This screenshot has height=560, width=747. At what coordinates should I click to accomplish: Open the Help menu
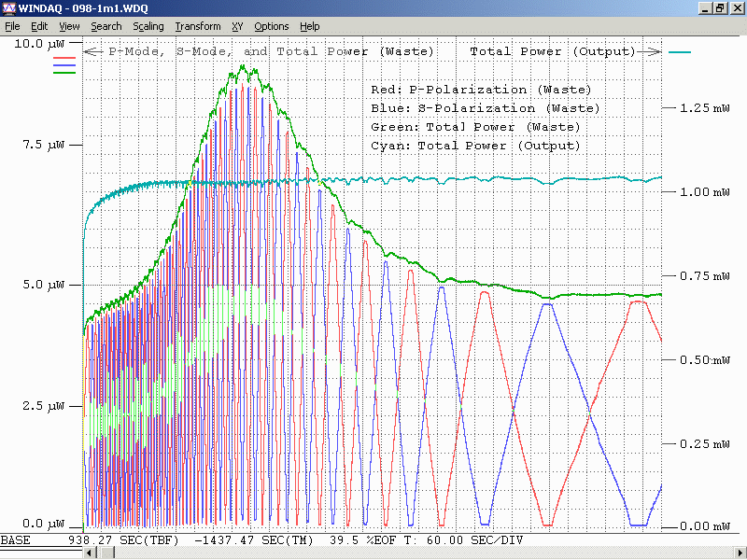click(x=309, y=26)
